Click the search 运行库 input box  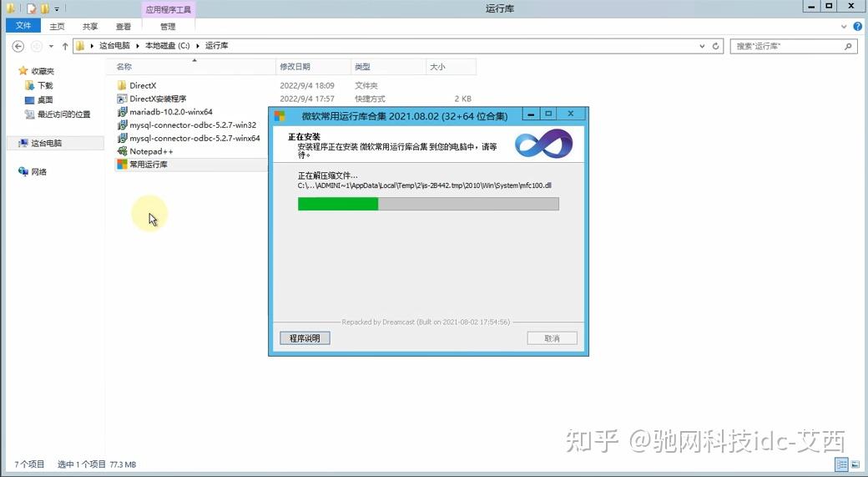pyautogui.click(x=786, y=47)
